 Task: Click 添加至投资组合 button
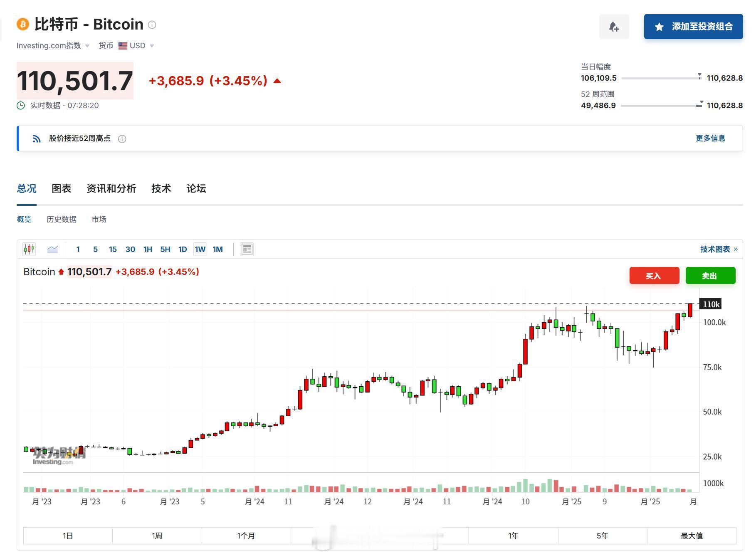coord(693,27)
